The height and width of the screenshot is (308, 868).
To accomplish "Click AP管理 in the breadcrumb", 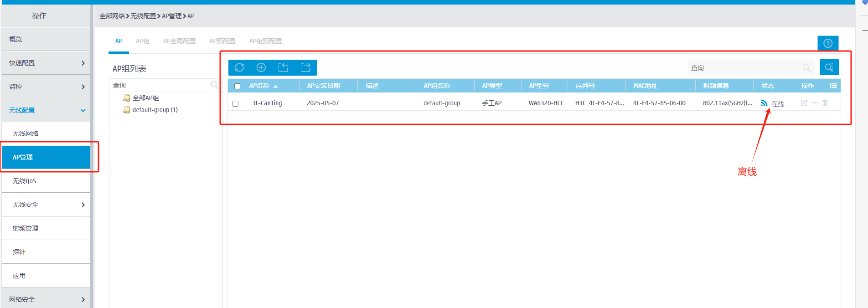I will (172, 16).
